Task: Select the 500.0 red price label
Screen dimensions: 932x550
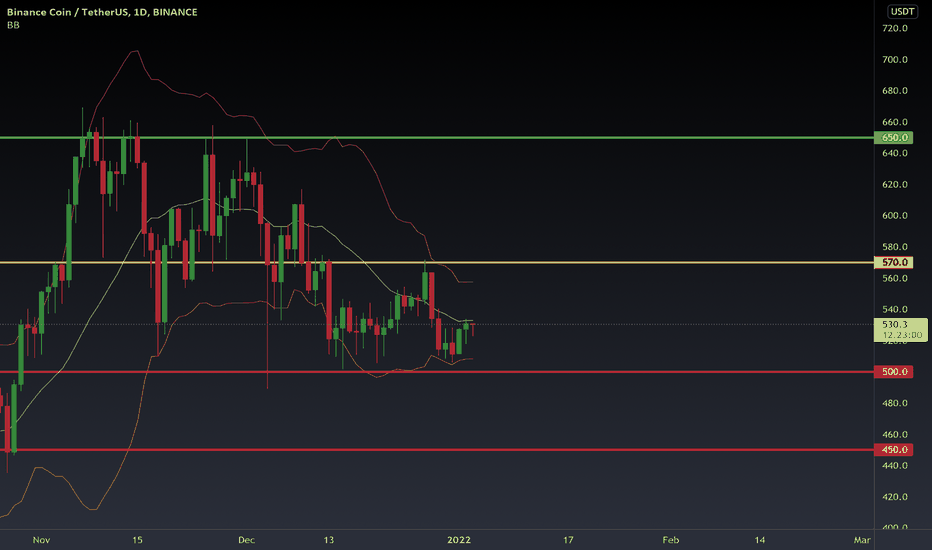Action: click(x=893, y=372)
